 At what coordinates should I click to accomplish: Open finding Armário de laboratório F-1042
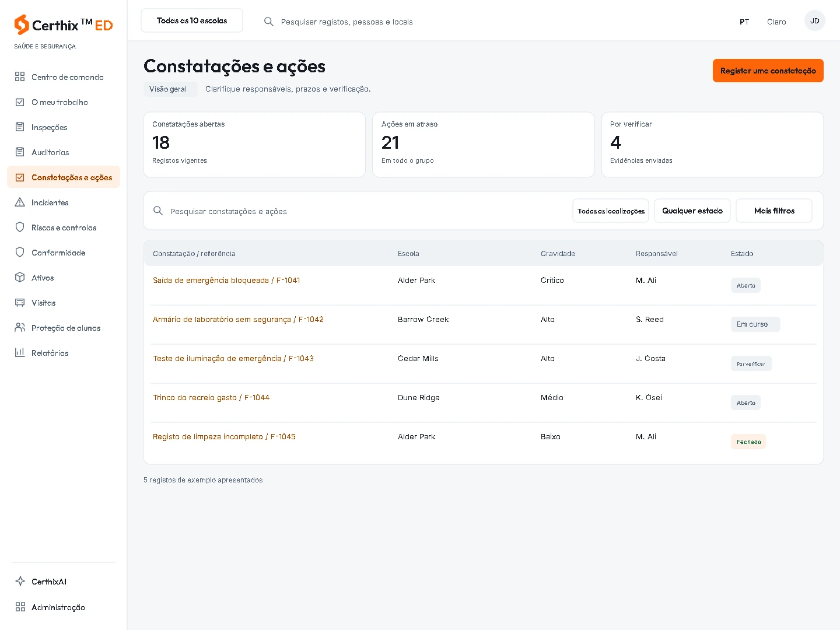pos(238,319)
